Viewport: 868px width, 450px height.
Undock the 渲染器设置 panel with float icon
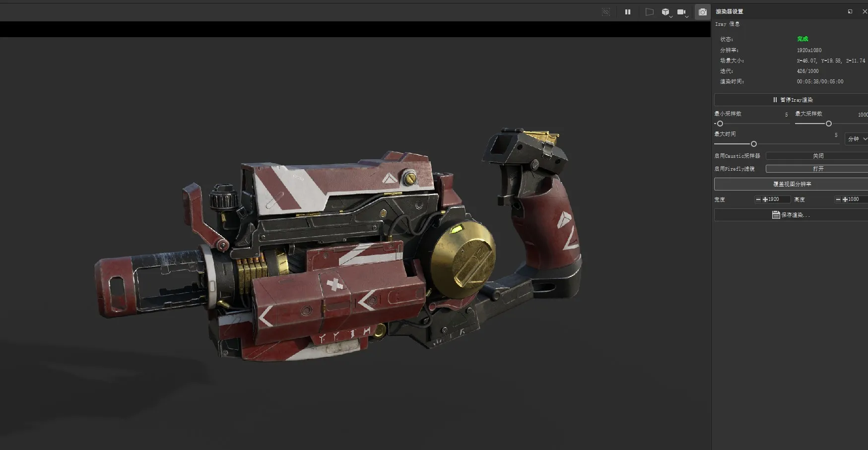point(850,11)
